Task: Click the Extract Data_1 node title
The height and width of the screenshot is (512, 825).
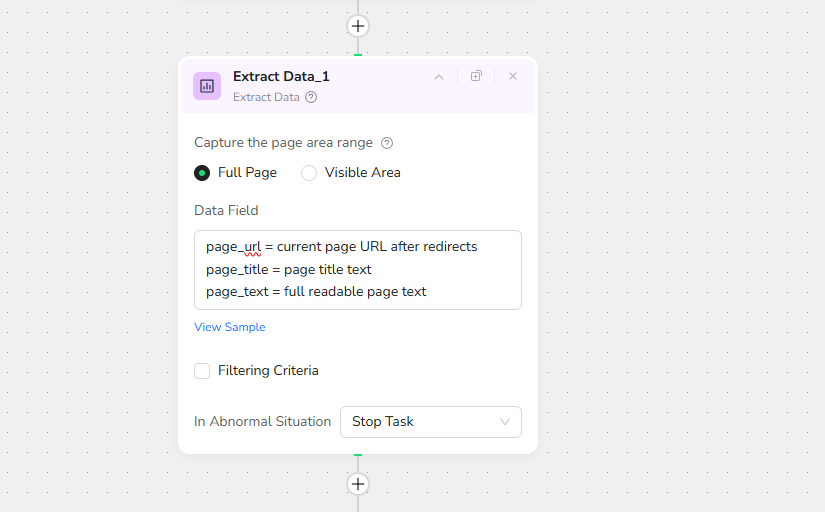Action: coord(281,76)
